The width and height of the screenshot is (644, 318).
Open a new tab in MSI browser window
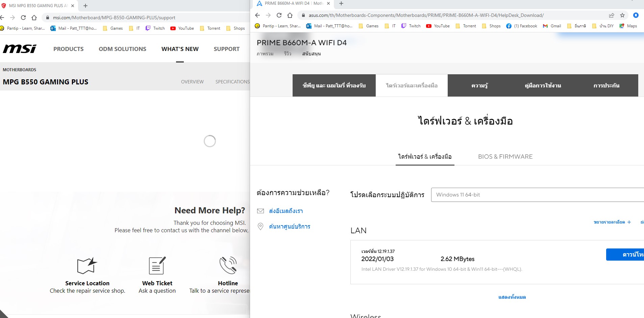85,6
